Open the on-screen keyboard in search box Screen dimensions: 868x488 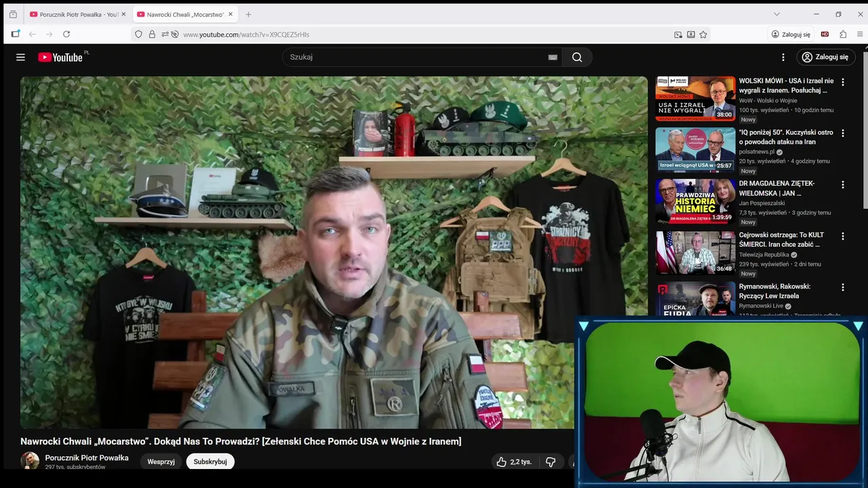point(553,58)
